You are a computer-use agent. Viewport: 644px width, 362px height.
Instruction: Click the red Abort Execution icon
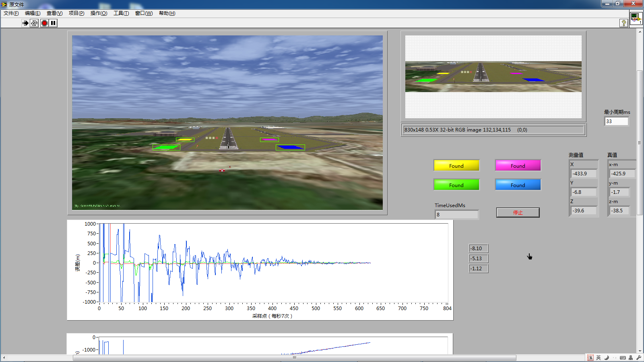coord(44,23)
